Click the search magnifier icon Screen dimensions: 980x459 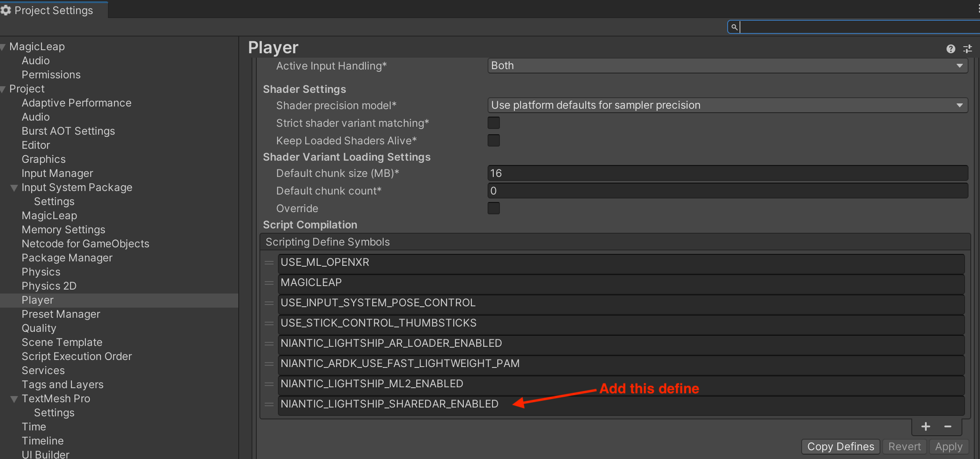[x=734, y=27]
